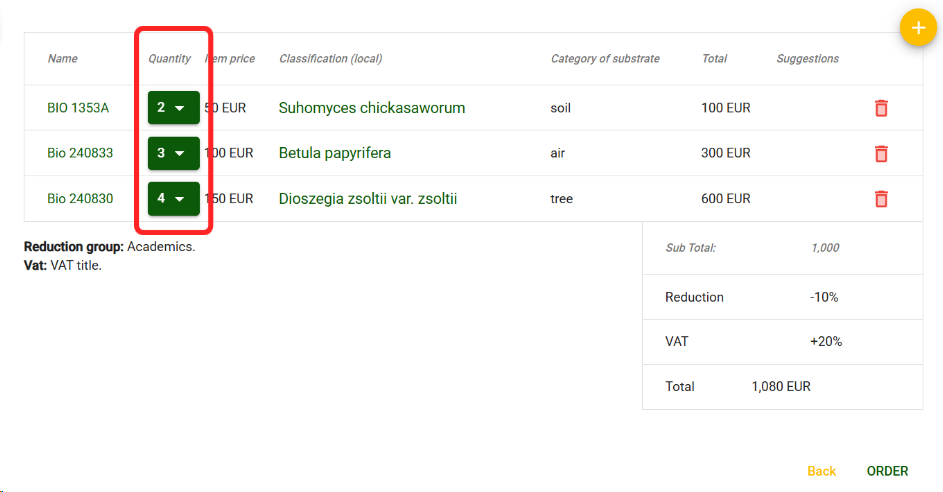Select the Category of substrate header
Image resolution: width=943 pixels, height=492 pixels.
point(605,59)
